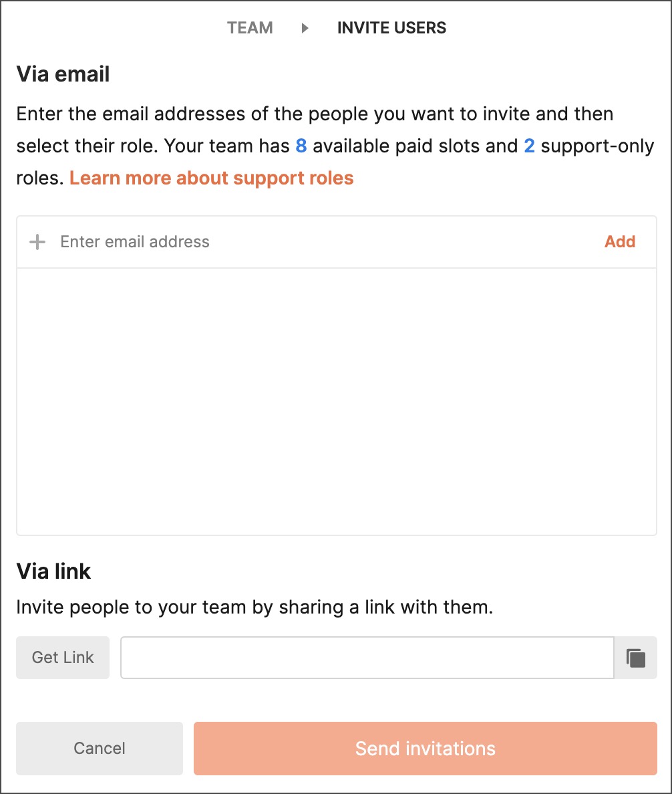Click Send invitations button

point(425,749)
